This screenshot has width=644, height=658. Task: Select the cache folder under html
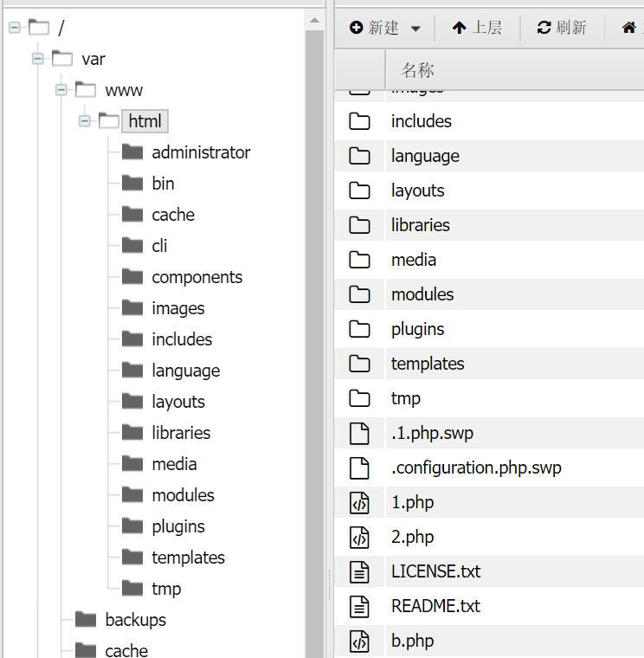173,215
